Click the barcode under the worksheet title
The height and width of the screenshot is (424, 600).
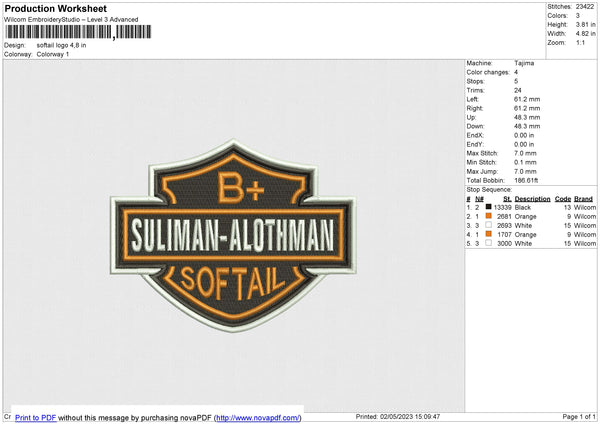[78, 32]
